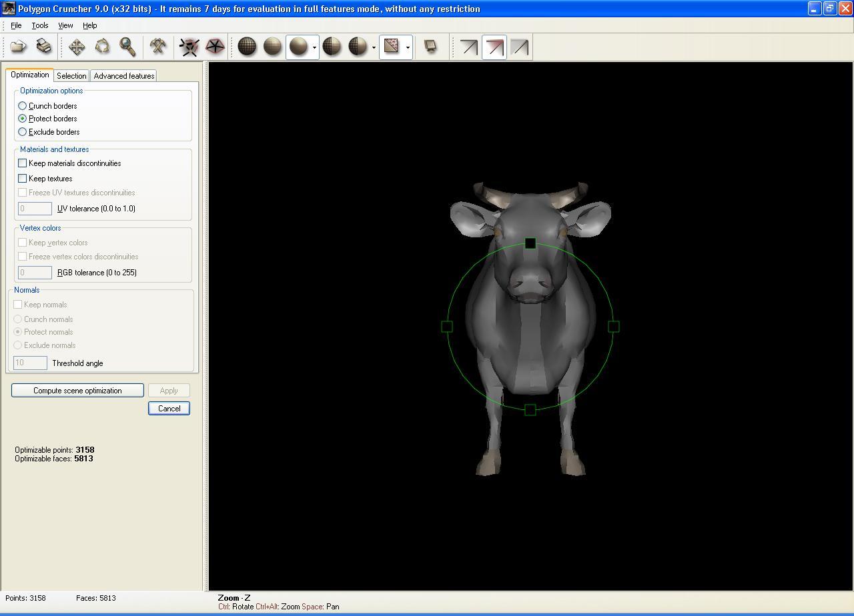The image size is (854, 616).
Task: Click the gray shaded arrow icon
Action: pyautogui.click(x=520, y=47)
